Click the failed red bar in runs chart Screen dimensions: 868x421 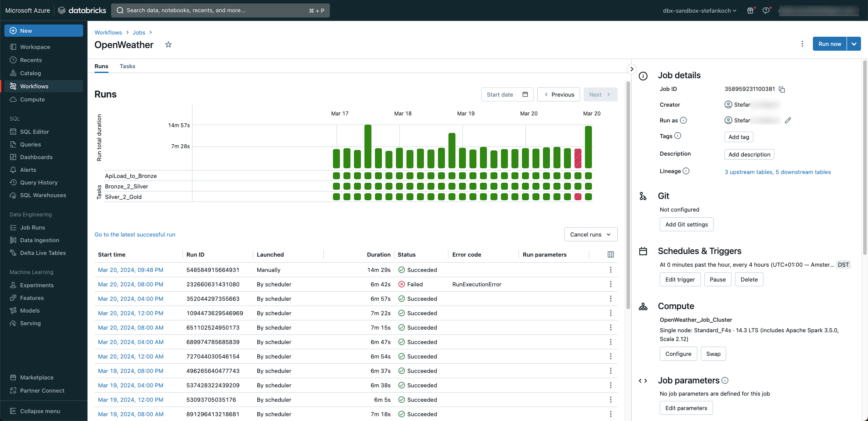[x=578, y=158]
